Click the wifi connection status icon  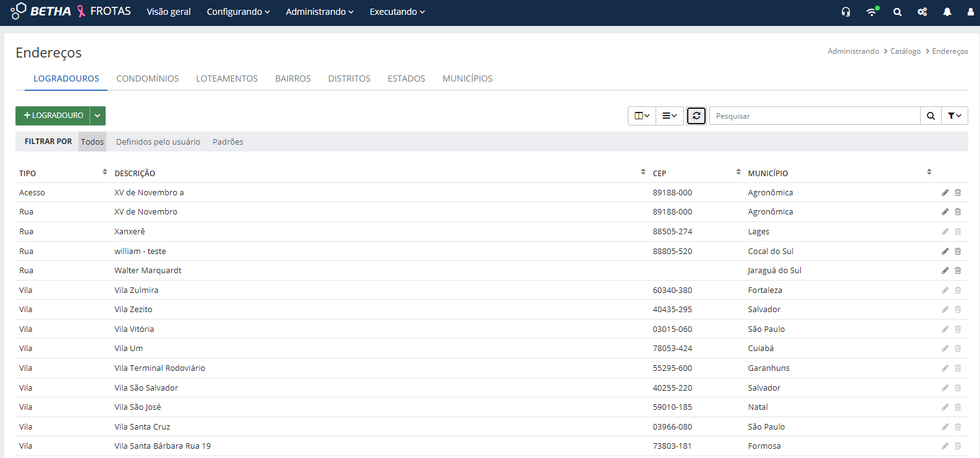click(x=872, y=11)
